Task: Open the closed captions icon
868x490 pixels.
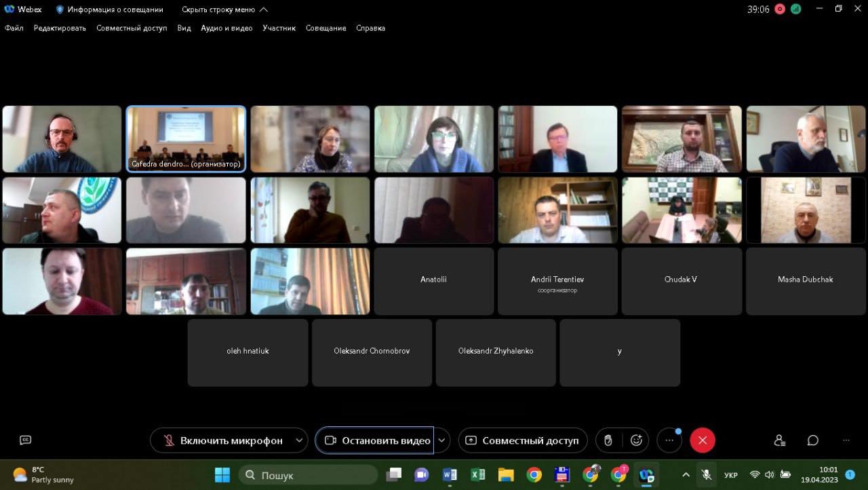Action: point(26,440)
